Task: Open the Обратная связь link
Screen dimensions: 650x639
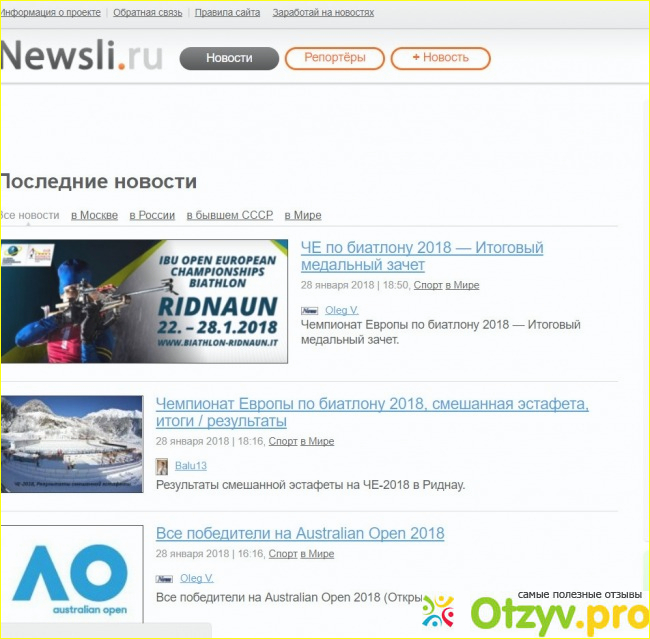Action: pos(148,13)
